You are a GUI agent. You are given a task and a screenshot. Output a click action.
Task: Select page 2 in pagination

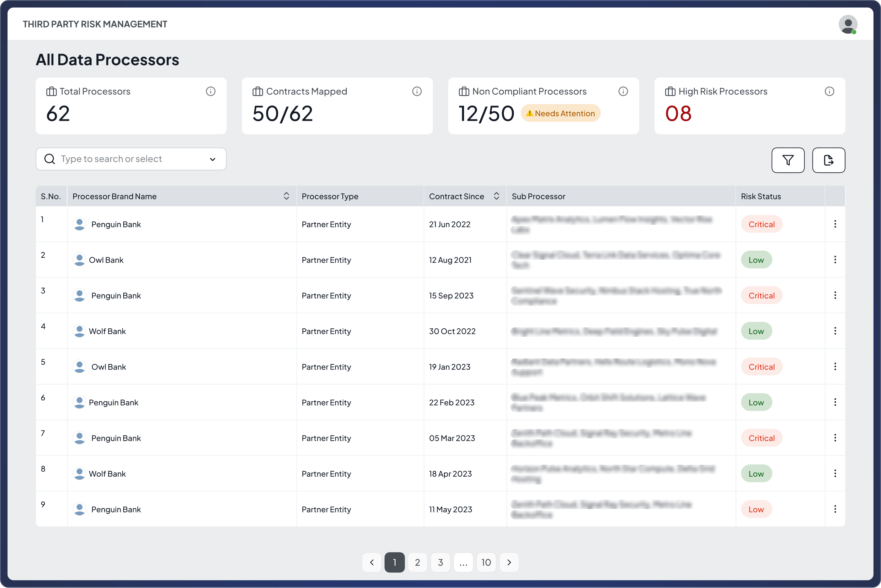click(418, 562)
